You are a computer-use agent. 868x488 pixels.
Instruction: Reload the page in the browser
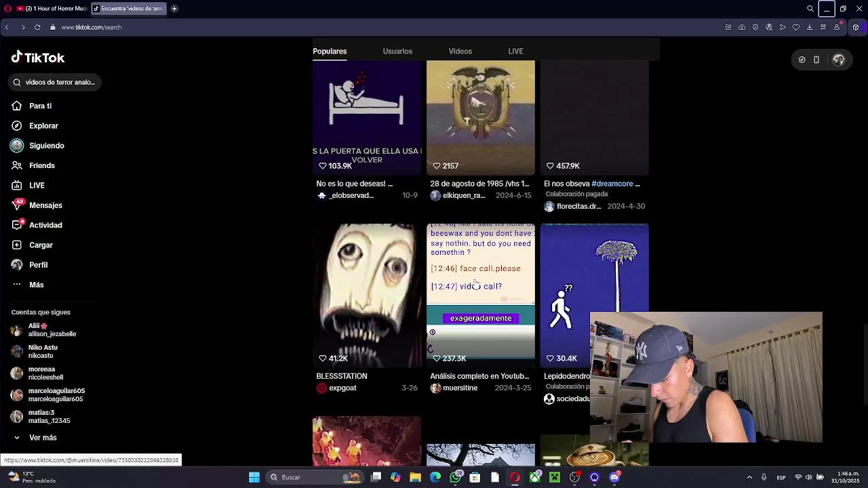pyautogui.click(x=37, y=27)
